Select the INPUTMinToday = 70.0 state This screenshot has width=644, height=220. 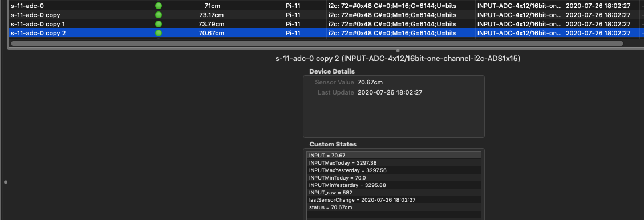click(394, 177)
